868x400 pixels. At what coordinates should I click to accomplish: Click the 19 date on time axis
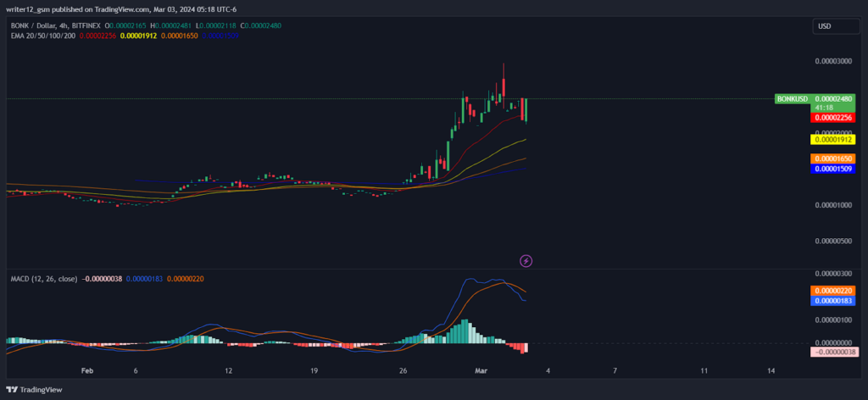[314, 370]
